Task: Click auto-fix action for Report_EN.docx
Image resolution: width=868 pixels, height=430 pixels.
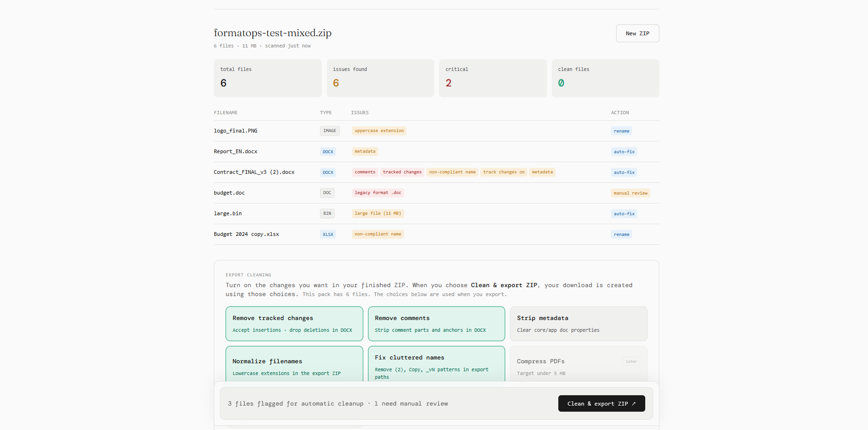Action: [x=624, y=151]
